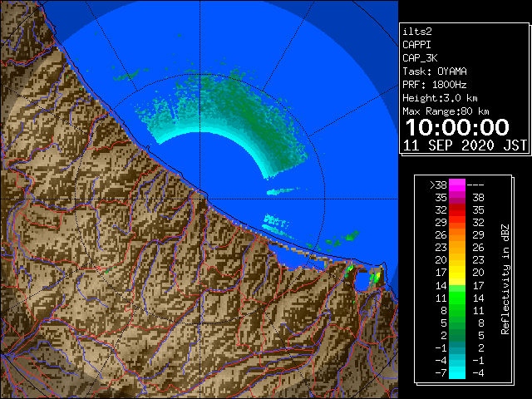The height and width of the screenshot is (399, 532).
Task: Click the "Task: OYAMA" line
Action: (435, 71)
